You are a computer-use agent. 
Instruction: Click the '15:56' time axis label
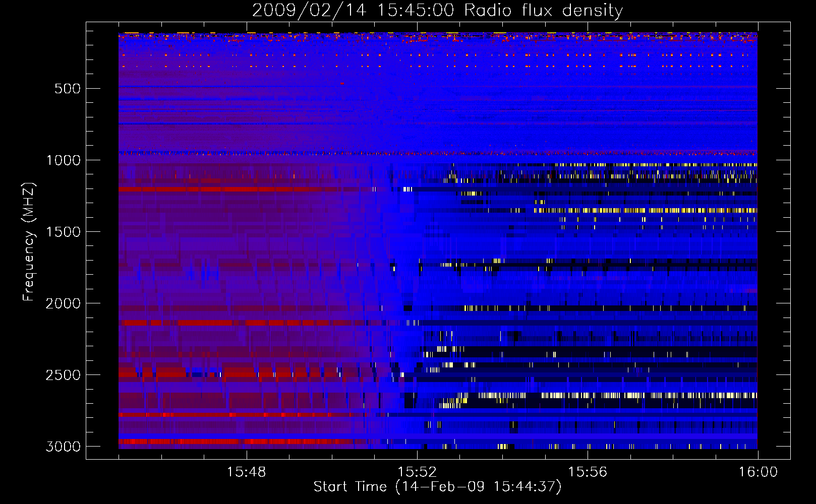click(588, 472)
